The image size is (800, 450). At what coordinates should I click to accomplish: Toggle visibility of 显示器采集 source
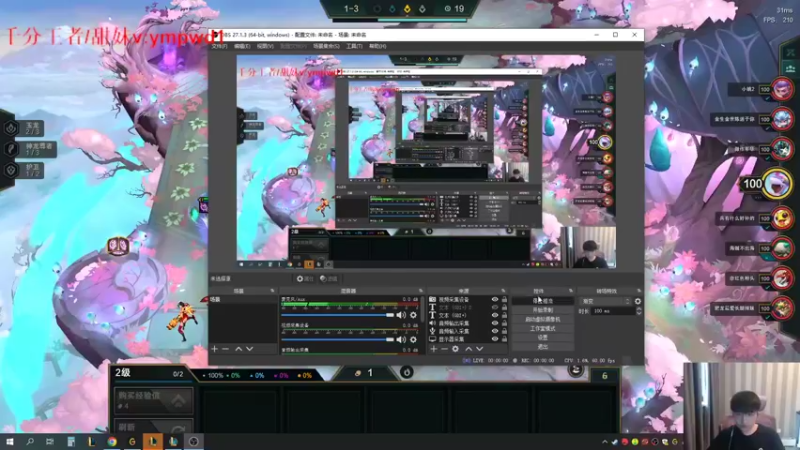pos(494,338)
